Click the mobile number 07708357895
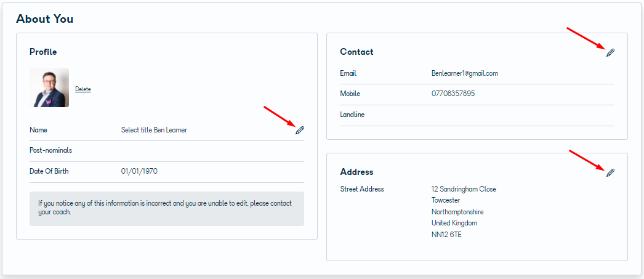Image resolution: width=644 pixels, height=279 pixels. click(453, 94)
